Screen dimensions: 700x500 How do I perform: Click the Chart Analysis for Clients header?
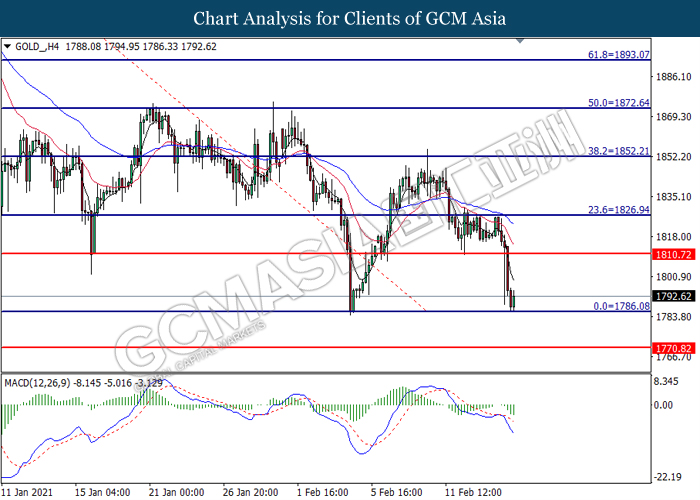350,18
